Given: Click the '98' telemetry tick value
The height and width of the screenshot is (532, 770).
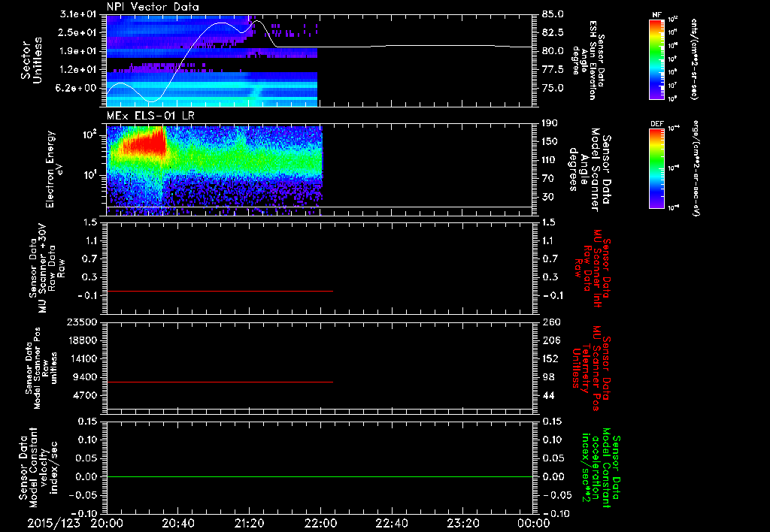Looking at the screenshot, I should pos(547,377).
